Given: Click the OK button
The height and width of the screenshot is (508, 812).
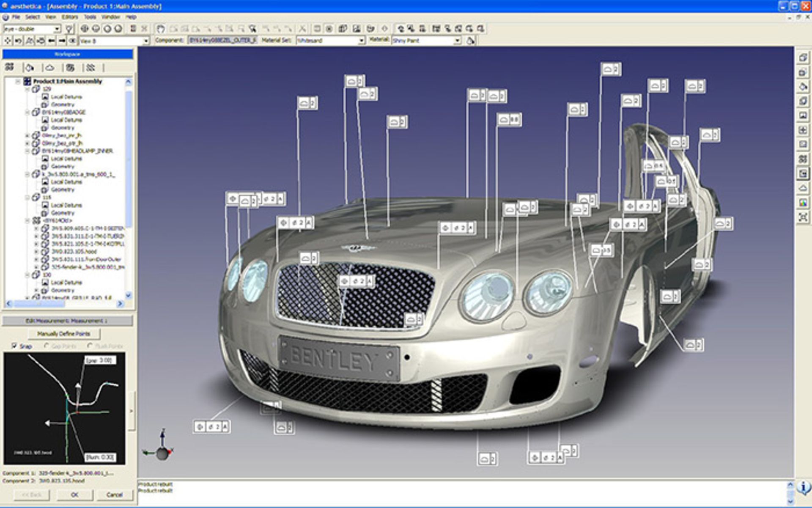Looking at the screenshot, I should 74,494.
